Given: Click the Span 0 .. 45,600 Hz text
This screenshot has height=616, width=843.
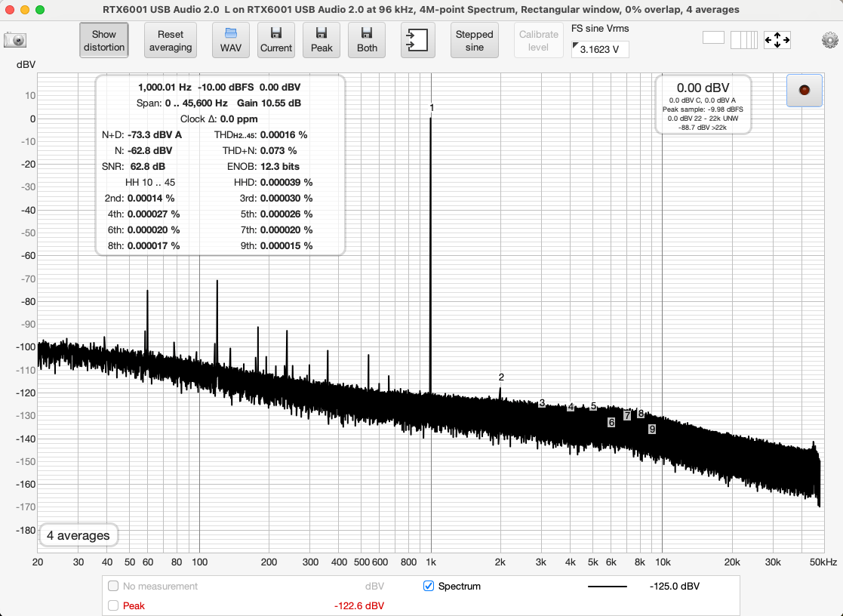Looking at the screenshot, I should click(182, 103).
